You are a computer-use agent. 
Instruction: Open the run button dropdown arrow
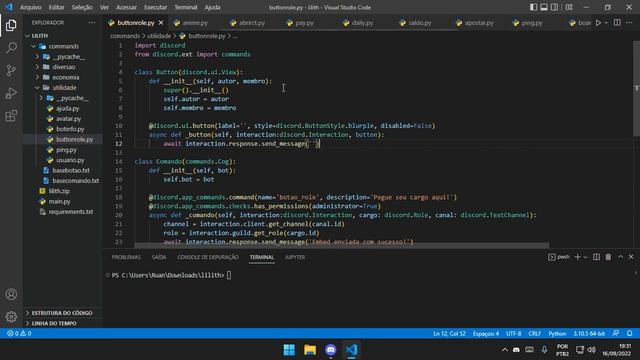point(606,23)
